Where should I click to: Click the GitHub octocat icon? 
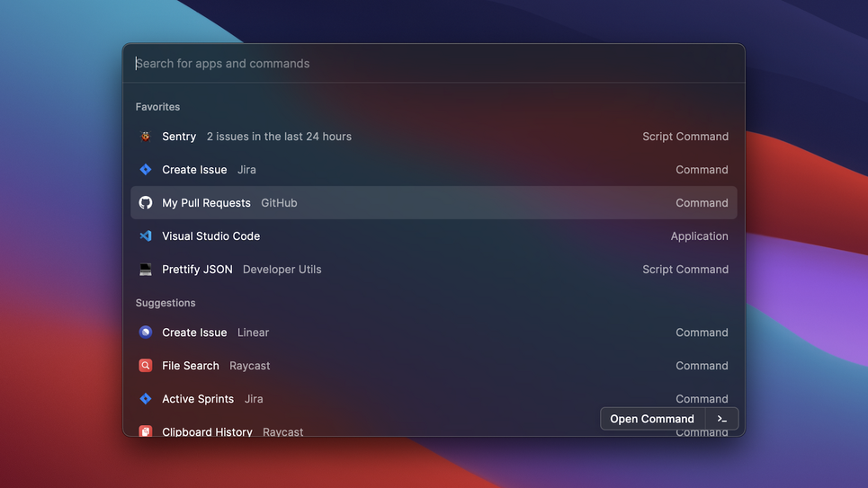pos(146,202)
